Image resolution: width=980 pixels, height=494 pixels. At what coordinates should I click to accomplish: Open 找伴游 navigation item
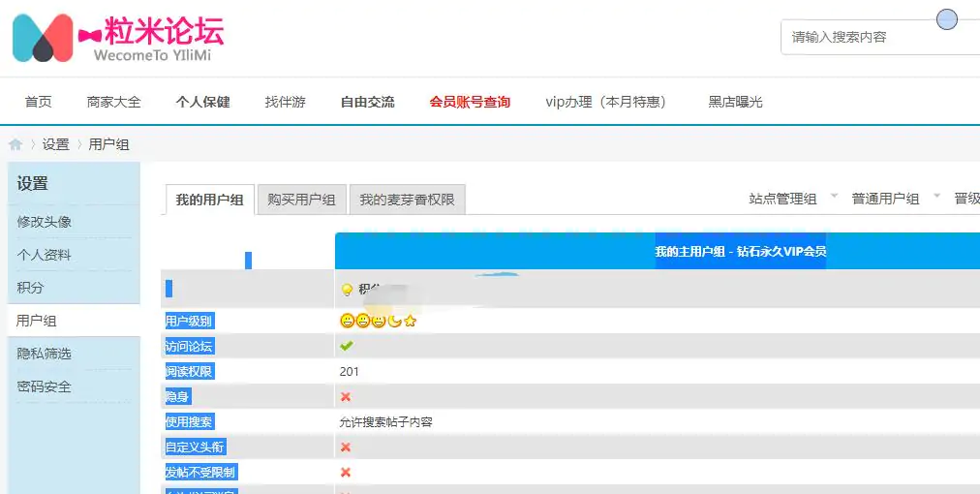coord(285,102)
